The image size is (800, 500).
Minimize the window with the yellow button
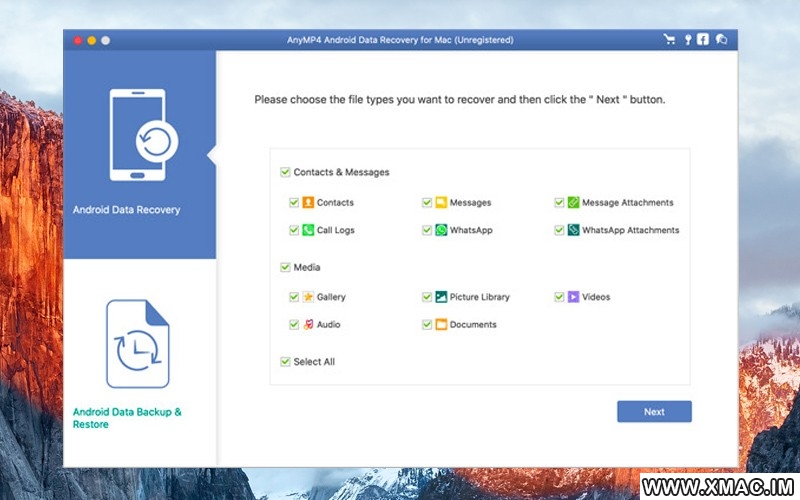91,40
